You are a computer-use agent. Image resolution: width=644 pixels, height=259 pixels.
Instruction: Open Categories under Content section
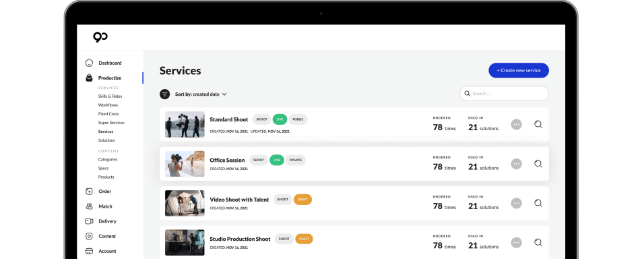(108, 159)
